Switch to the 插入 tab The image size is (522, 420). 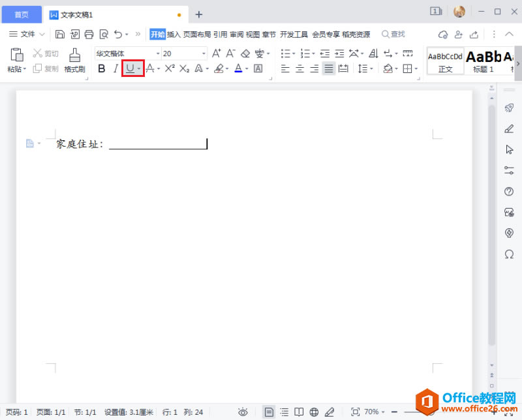pos(174,35)
